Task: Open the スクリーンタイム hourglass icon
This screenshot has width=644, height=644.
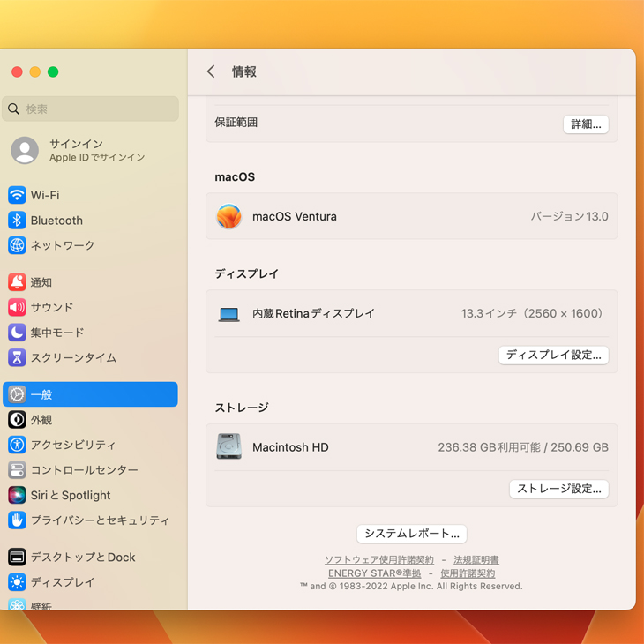Action: tap(17, 357)
